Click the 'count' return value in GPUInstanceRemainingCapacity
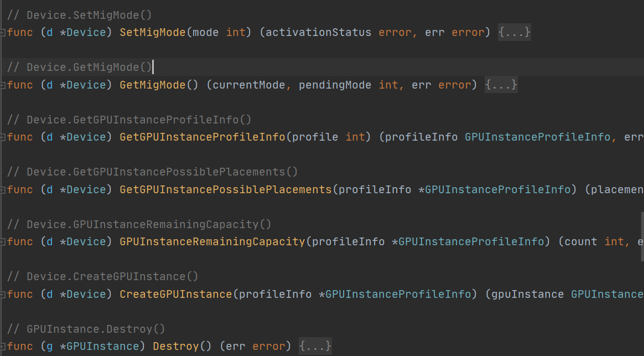 tap(581, 242)
